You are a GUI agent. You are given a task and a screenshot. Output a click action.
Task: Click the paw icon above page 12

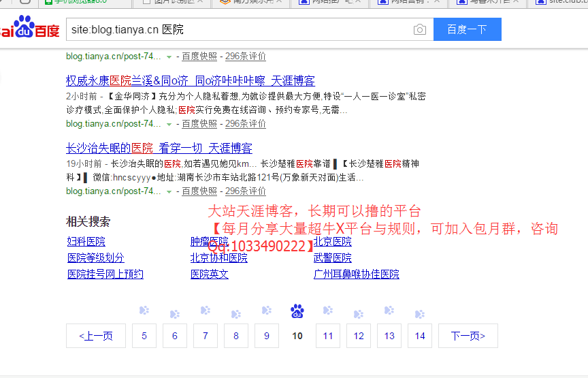pyautogui.click(x=359, y=314)
